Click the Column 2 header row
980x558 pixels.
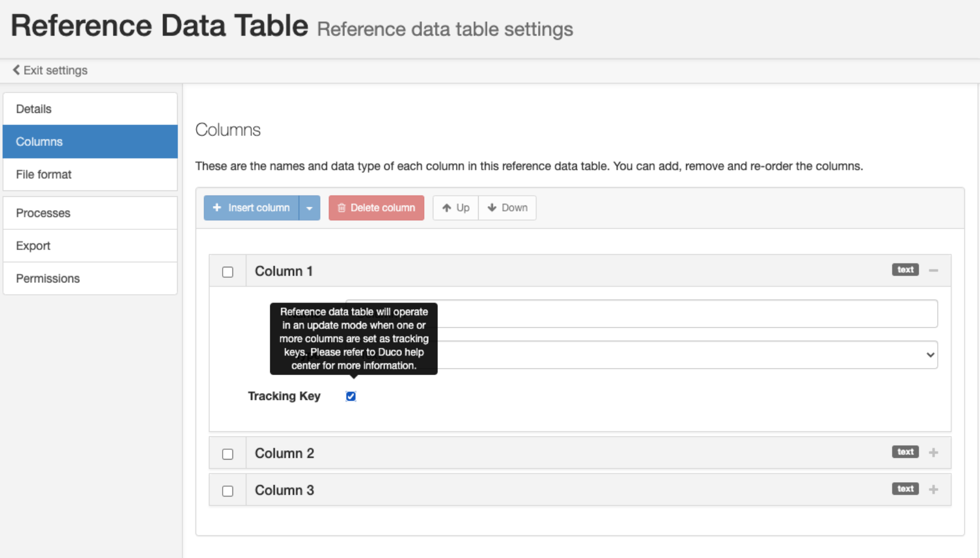580,453
